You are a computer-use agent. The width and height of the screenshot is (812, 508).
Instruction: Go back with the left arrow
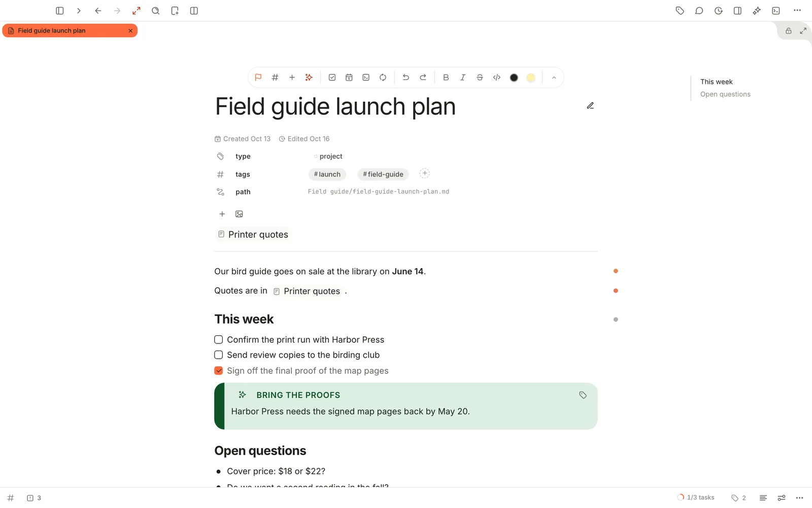click(x=98, y=11)
